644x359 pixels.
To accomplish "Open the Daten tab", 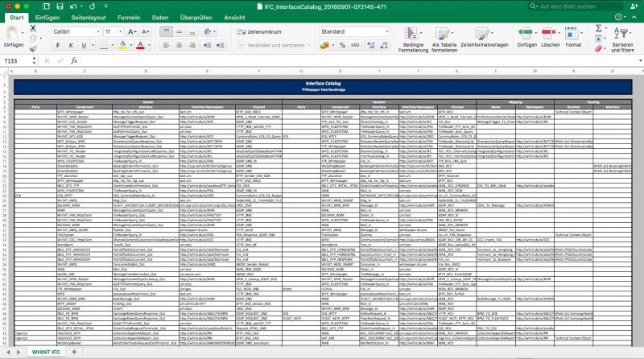I will pyautogui.click(x=159, y=18).
